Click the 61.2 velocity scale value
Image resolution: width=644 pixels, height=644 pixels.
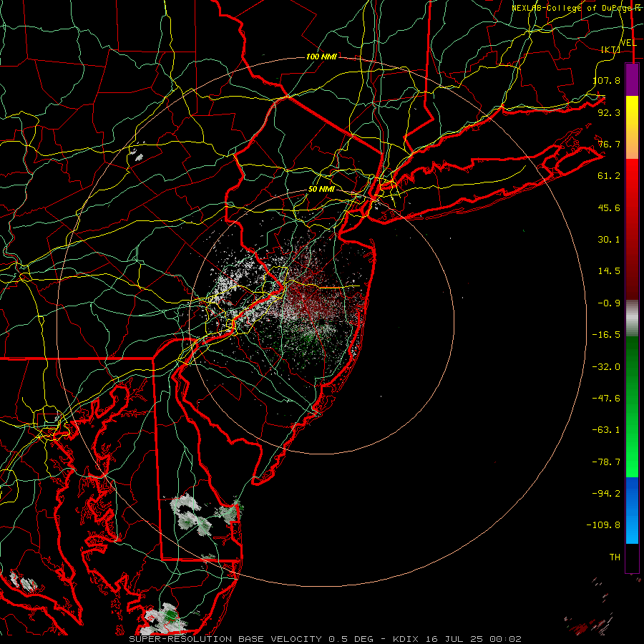click(609, 176)
